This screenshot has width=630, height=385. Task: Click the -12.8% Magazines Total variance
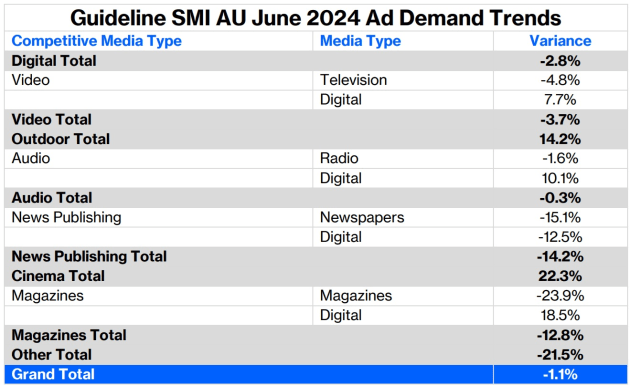[560, 335]
